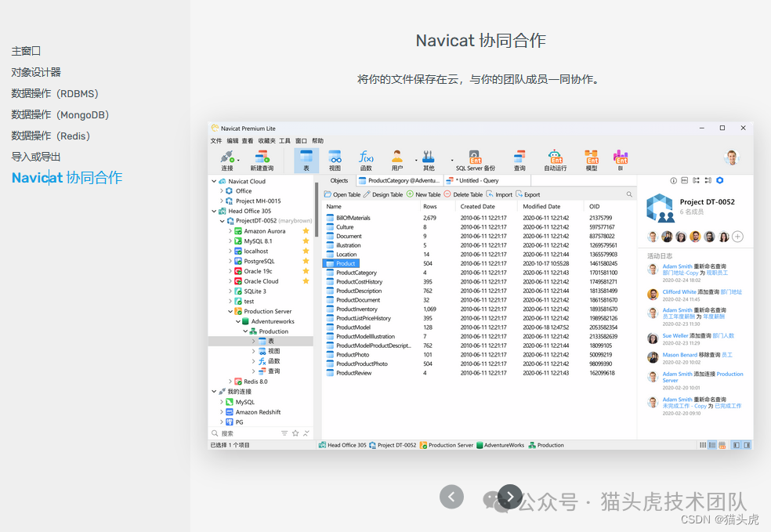Click Design Table button
Image resolution: width=771 pixels, height=532 pixels.
point(383,195)
